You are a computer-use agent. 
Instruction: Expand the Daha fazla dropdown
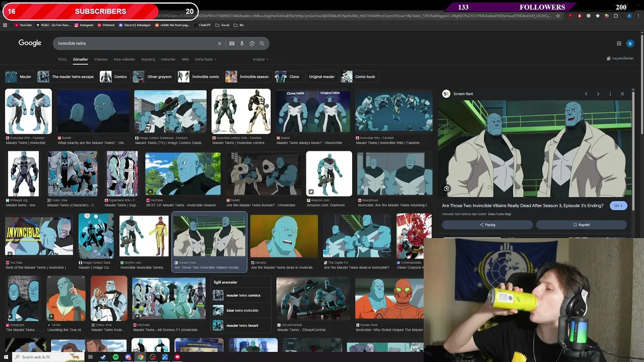pyautogui.click(x=205, y=59)
